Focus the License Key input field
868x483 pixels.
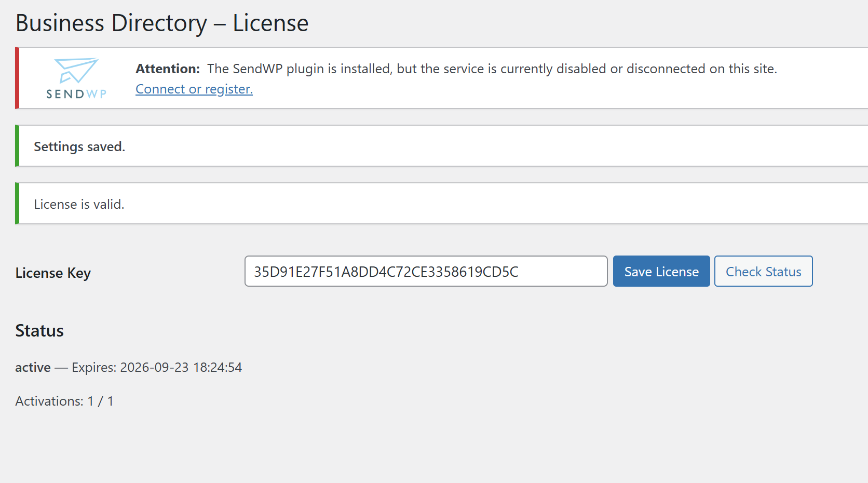tap(426, 272)
